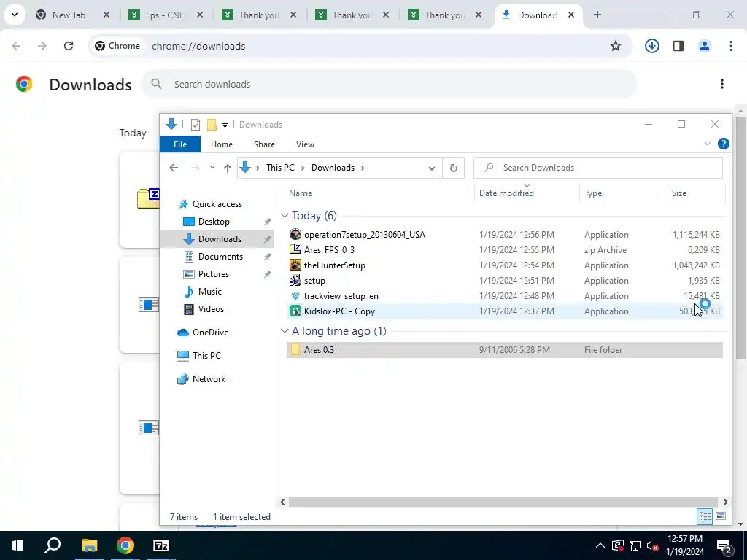Open Network in navigation pane
747x560 pixels.
coord(209,379)
